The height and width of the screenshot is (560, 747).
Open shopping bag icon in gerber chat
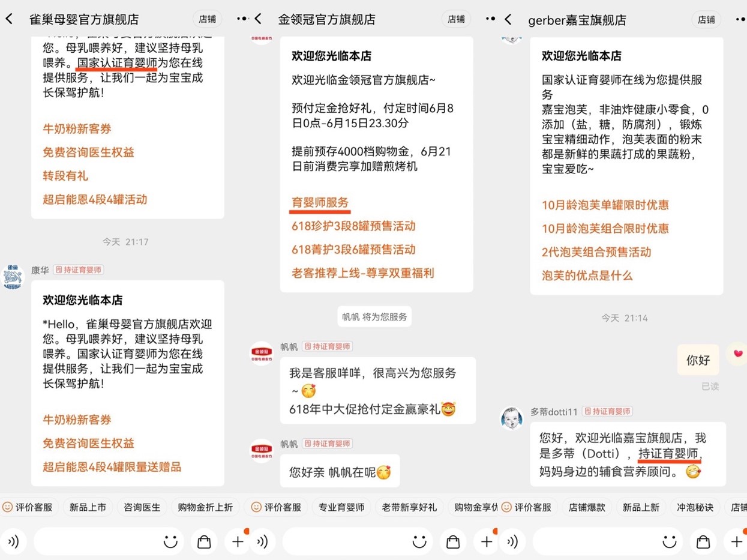[703, 542]
